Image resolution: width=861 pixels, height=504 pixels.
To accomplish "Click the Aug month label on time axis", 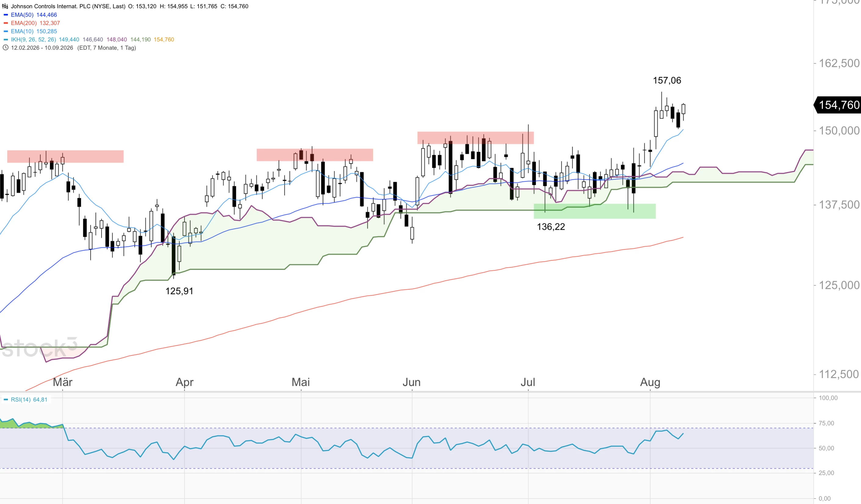I will coord(650,382).
